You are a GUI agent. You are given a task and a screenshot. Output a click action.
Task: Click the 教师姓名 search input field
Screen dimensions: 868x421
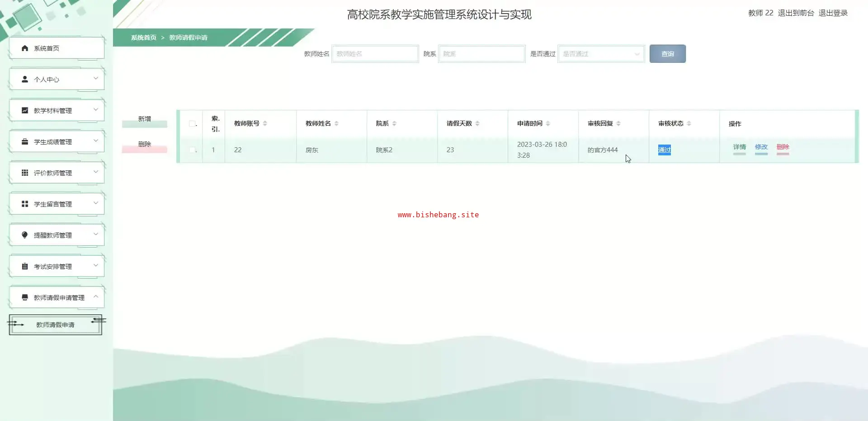(x=375, y=54)
